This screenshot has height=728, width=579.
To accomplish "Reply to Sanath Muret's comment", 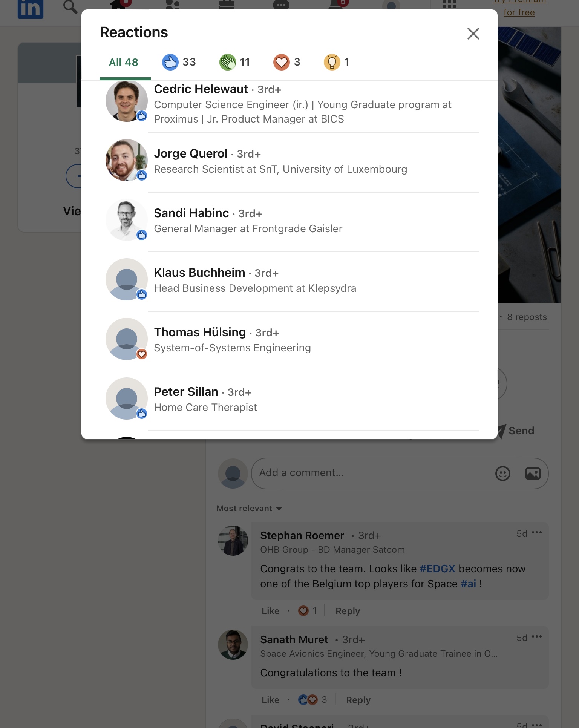I will tap(358, 700).
